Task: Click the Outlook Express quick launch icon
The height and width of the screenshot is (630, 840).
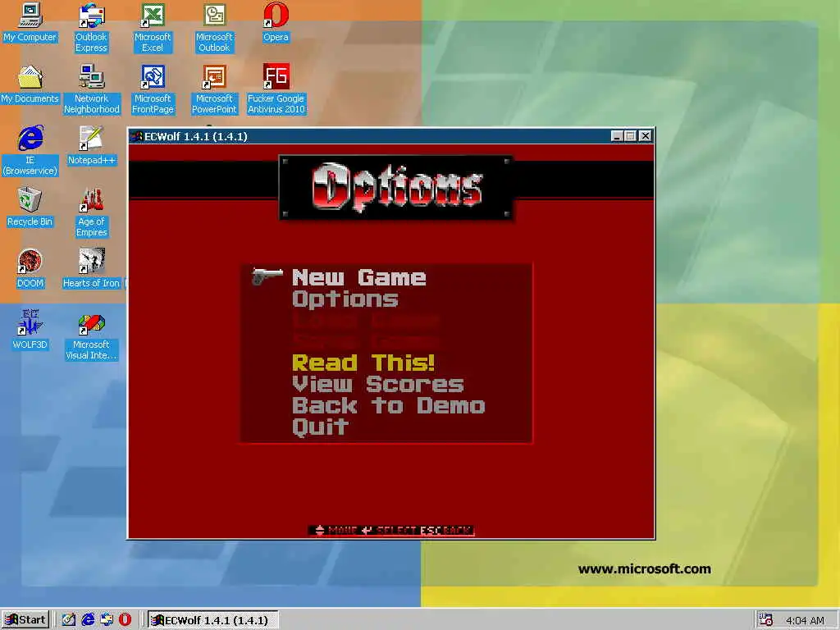Action: point(107,620)
